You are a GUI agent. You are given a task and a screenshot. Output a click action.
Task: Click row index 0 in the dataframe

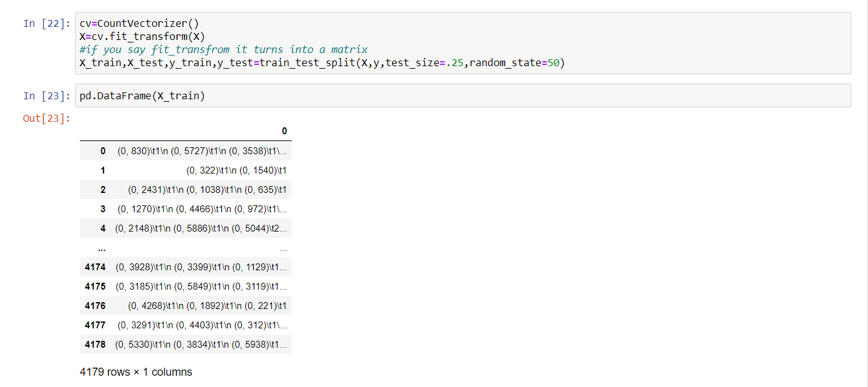point(103,150)
